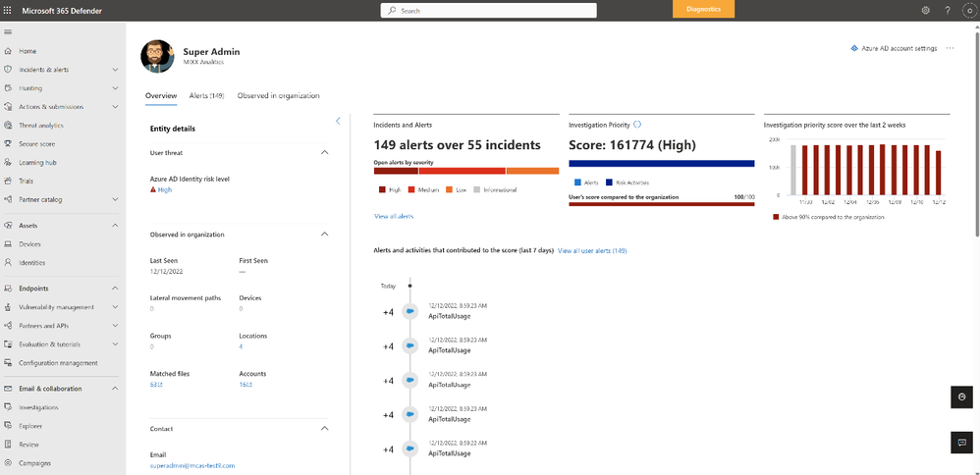Click the Accounts count link
Viewport: 980px width, 475px height.
(245, 385)
